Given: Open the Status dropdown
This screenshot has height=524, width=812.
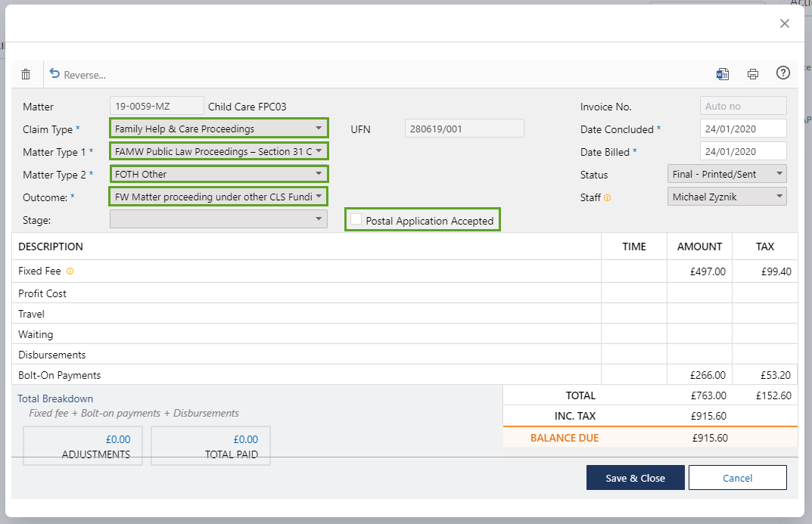Looking at the screenshot, I should [727, 175].
